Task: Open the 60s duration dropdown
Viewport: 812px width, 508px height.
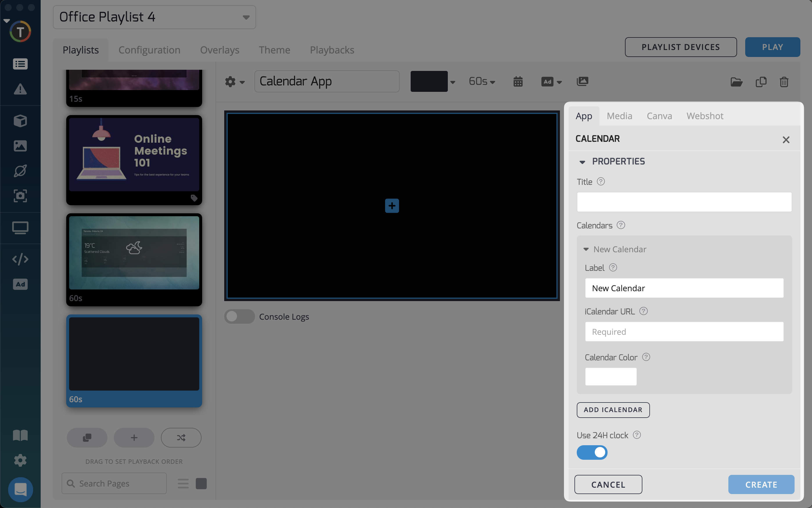Action: (482, 82)
